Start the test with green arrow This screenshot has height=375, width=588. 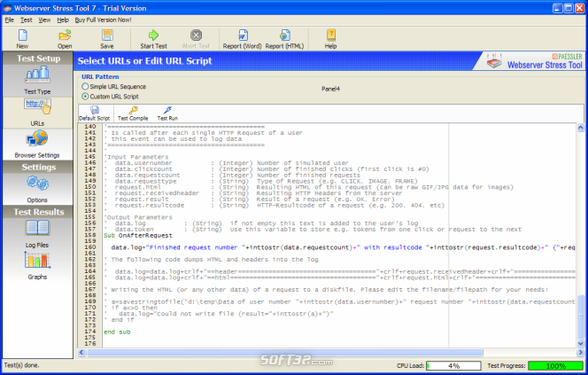[x=153, y=35]
